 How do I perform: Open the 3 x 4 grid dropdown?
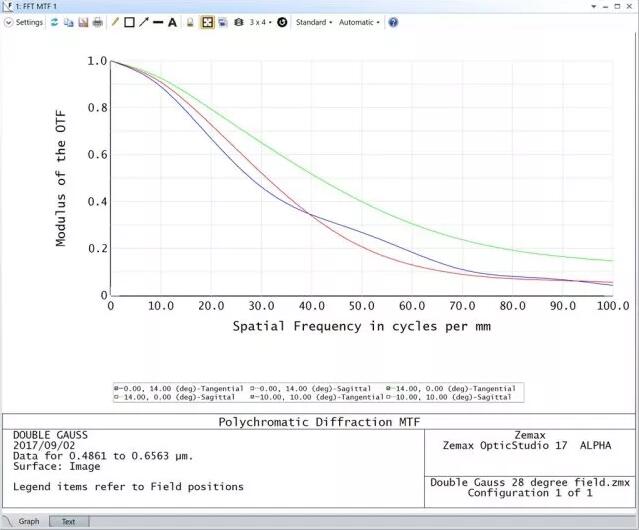[x=258, y=22]
